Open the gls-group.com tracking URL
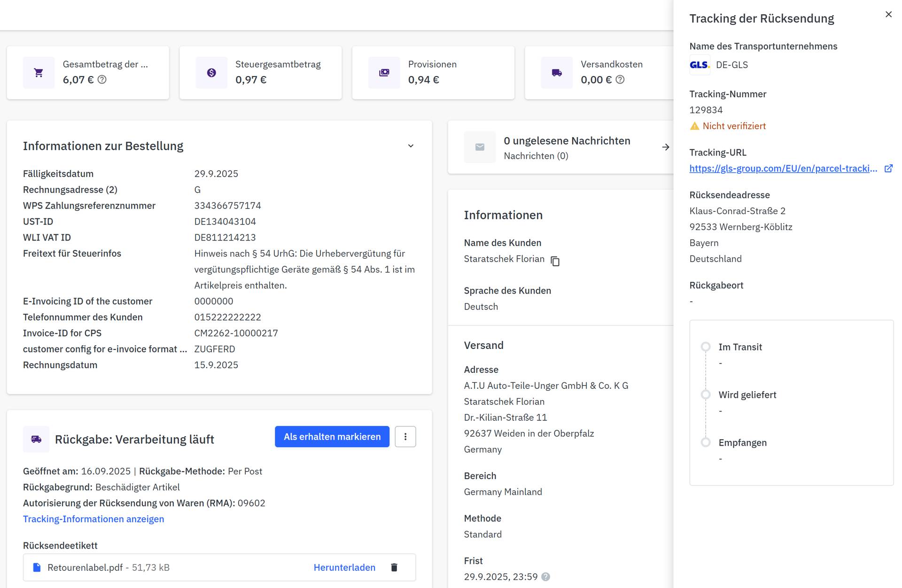Image resolution: width=902 pixels, height=588 pixels. [x=783, y=169]
